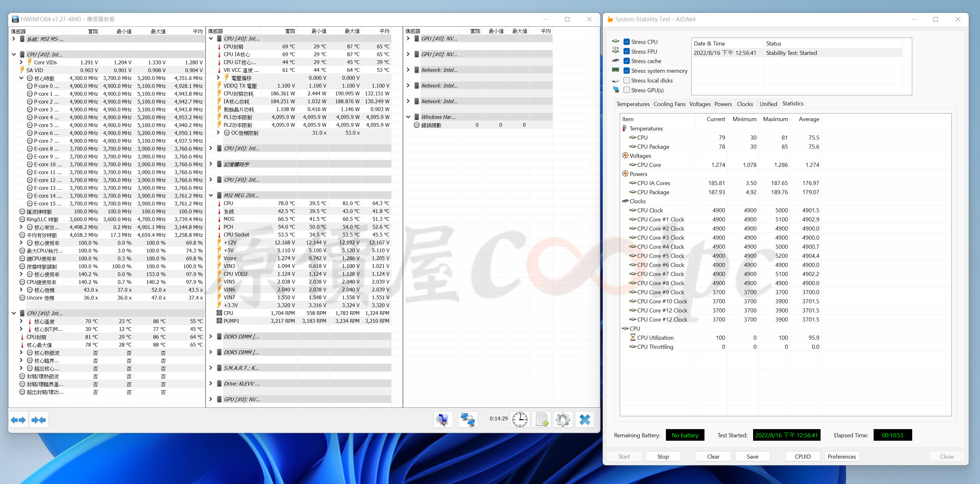
Task: Click the Stress system memory RAM icon
Action: pyautogui.click(x=616, y=70)
